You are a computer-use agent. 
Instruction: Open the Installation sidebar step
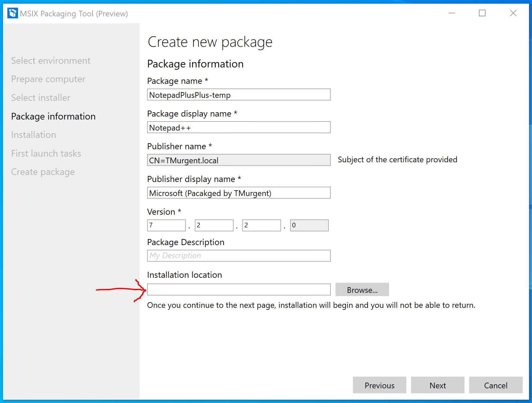(33, 135)
